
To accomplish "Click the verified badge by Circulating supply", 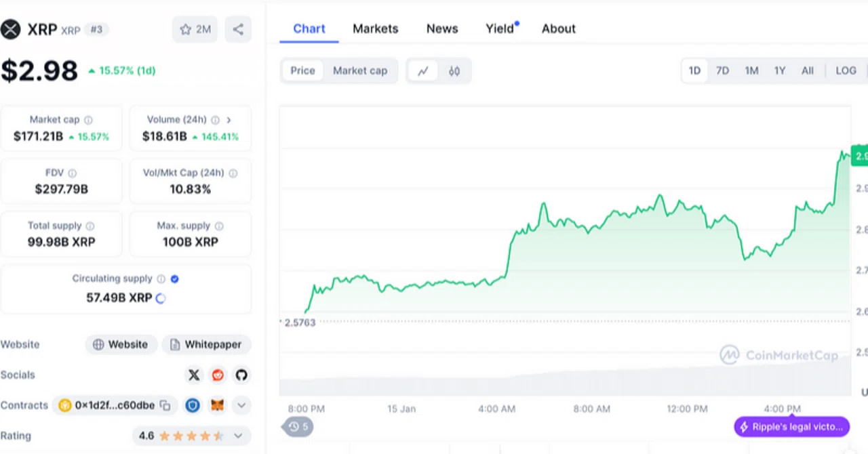I will point(175,278).
